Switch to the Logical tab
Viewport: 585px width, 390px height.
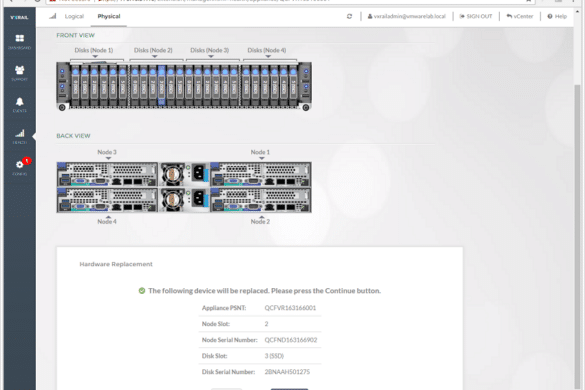[x=74, y=16]
